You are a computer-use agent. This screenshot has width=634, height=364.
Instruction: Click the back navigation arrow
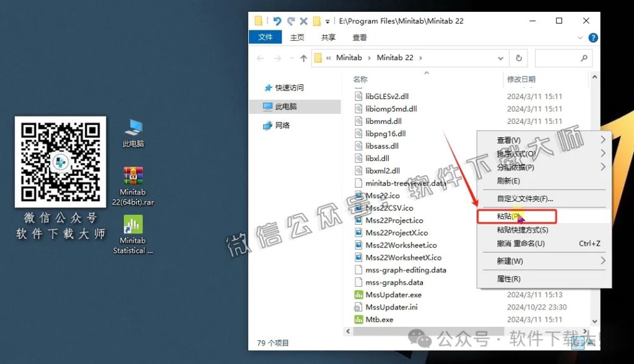coord(261,57)
